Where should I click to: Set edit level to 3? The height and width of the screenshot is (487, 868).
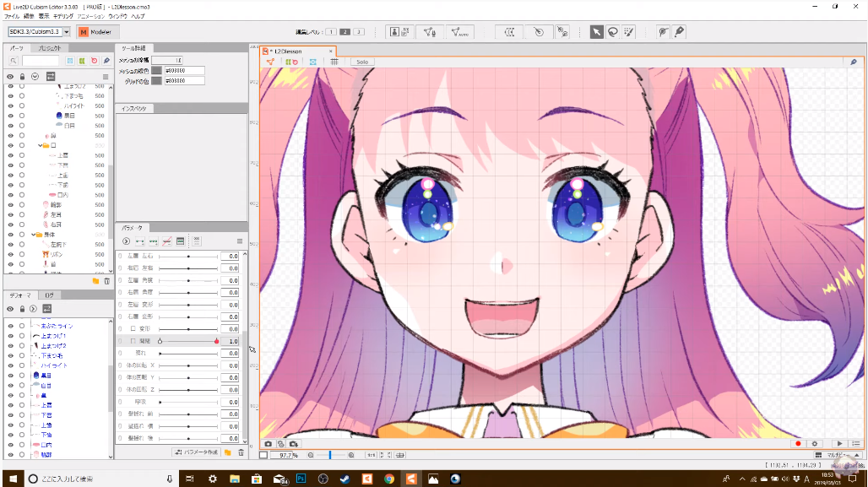click(359, 32)
